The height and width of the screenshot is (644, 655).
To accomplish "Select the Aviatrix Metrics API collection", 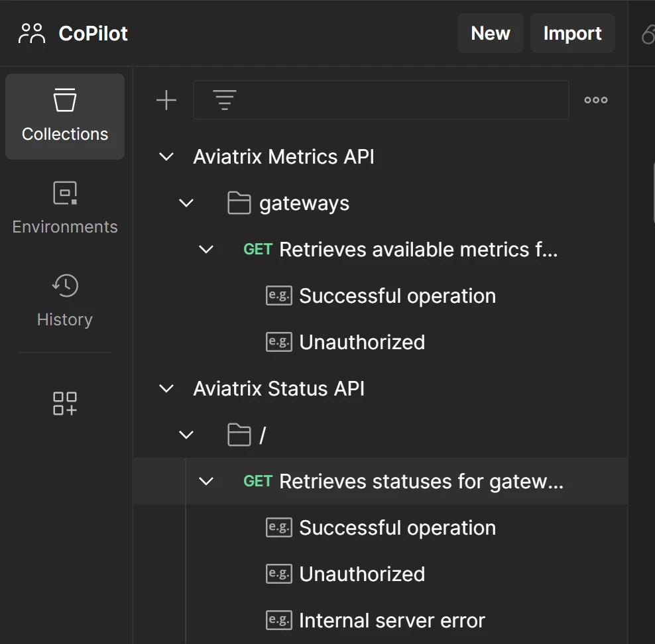I will (284, 157).
